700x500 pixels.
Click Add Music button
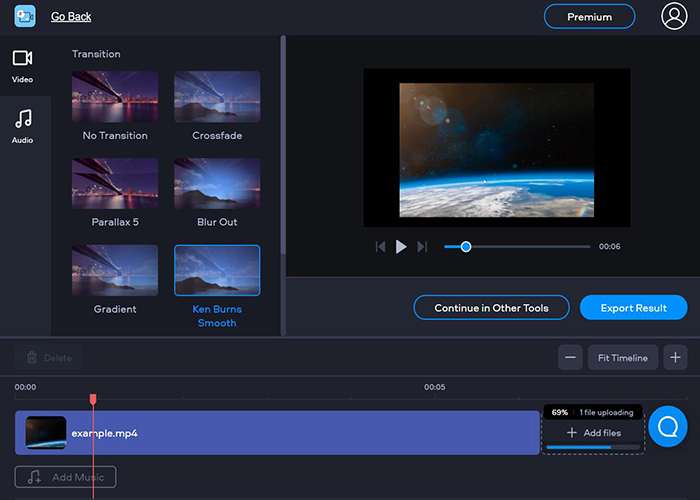66,477
